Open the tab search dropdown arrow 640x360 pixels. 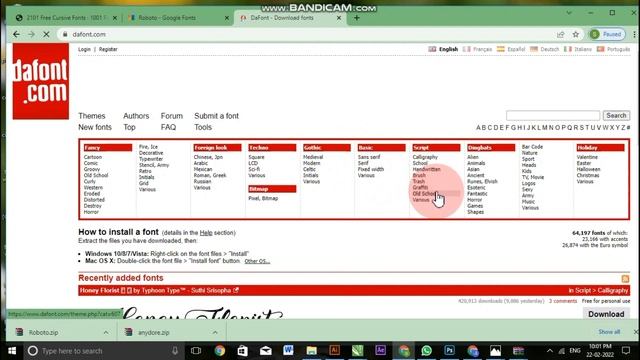point(569,13)
